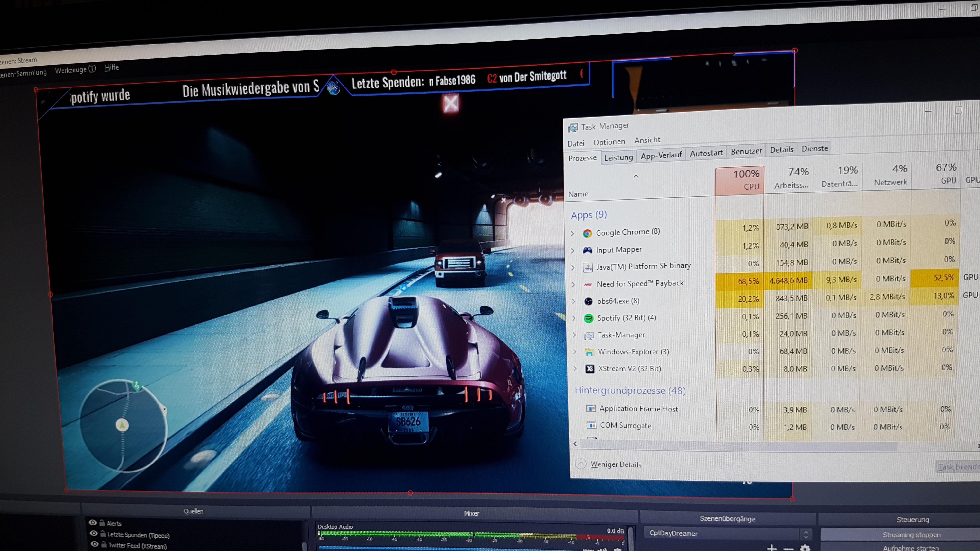The height and width of the screenshot is (551, 980).
Task: Expand the Windows-Explorer (3) group
Action: 575,352
